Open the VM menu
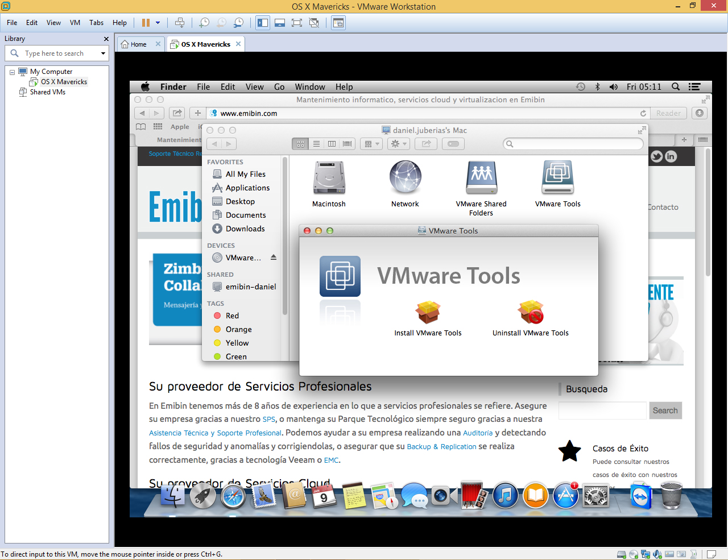The image size is (728, 560). (x=75, y=23)
